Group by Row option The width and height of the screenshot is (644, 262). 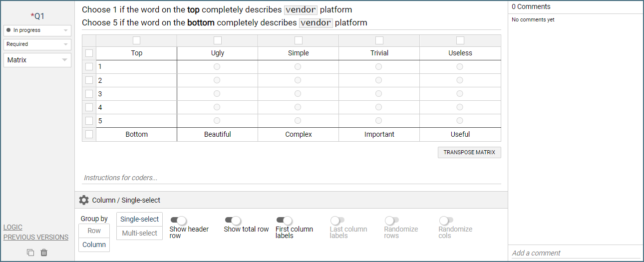click(94, 231)
